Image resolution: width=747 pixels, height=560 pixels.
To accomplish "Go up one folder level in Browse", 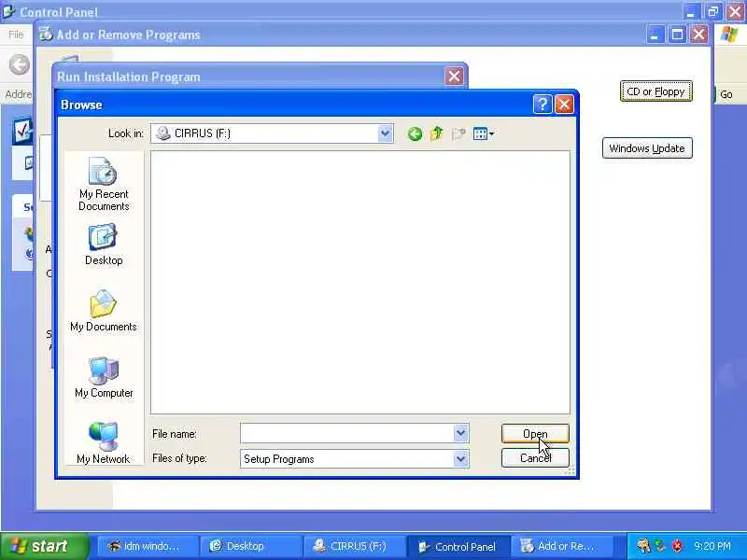I will point(436,133).
